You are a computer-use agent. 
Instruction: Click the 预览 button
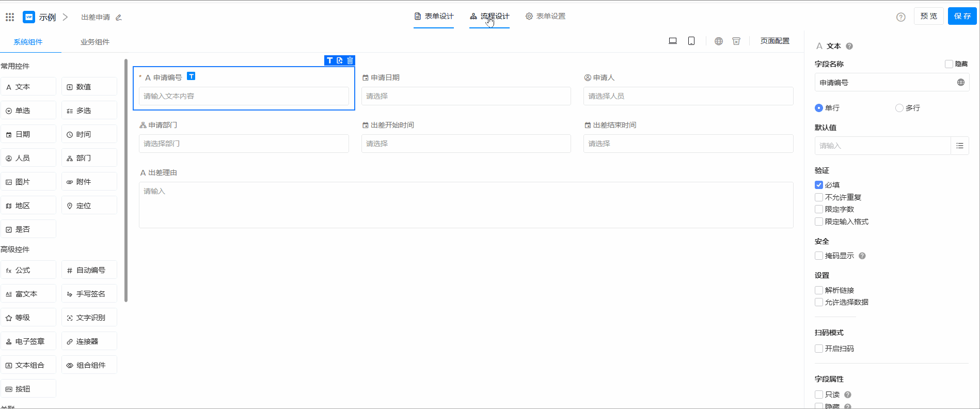928,16
